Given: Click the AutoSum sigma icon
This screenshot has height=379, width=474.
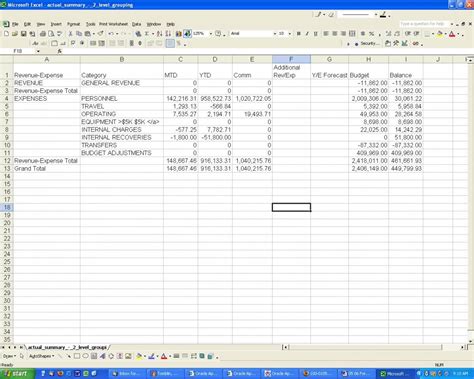Looking at the screenshot, I should coord(146,34).
